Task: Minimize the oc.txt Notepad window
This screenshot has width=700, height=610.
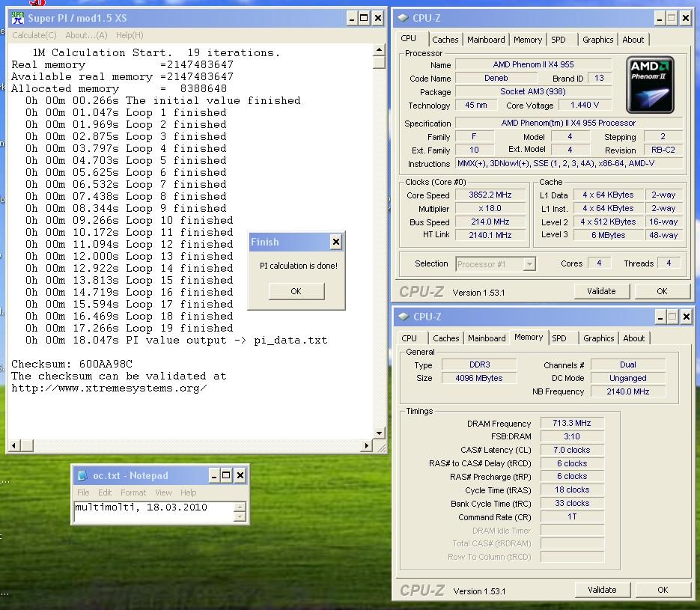Action: click(214, 476)
